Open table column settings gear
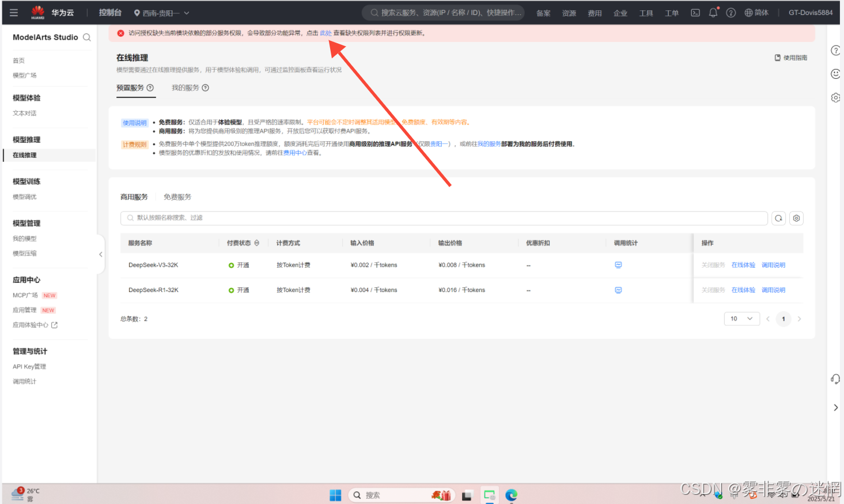 click(796, 218)
